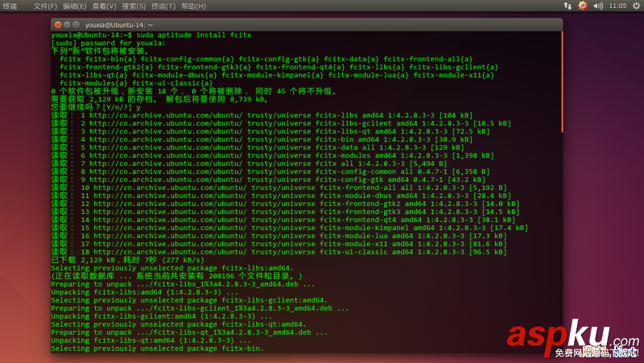Click the line for download 12 fcitx-frontend-gtk2
The image size is (644, 363).
[285, 204]
